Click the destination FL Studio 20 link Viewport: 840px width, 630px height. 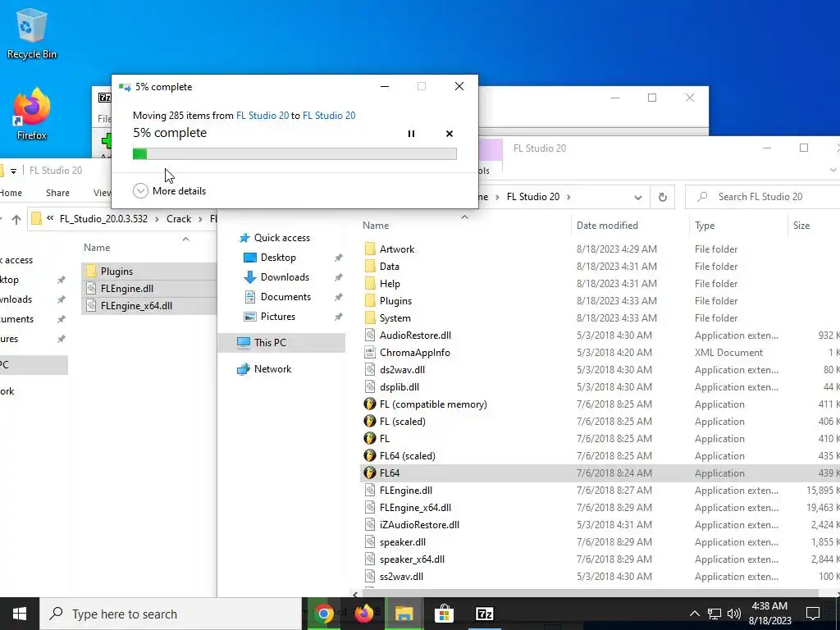coord(329,115)
